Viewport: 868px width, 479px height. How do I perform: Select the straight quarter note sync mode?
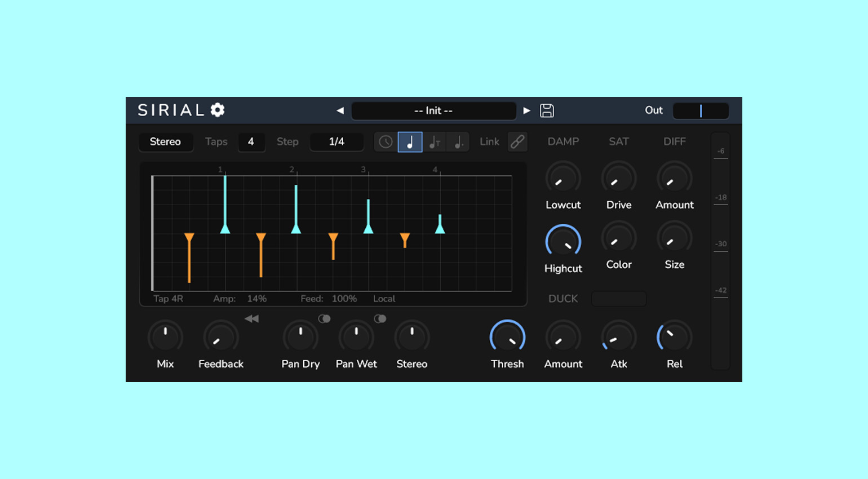(x=410, y=142)
